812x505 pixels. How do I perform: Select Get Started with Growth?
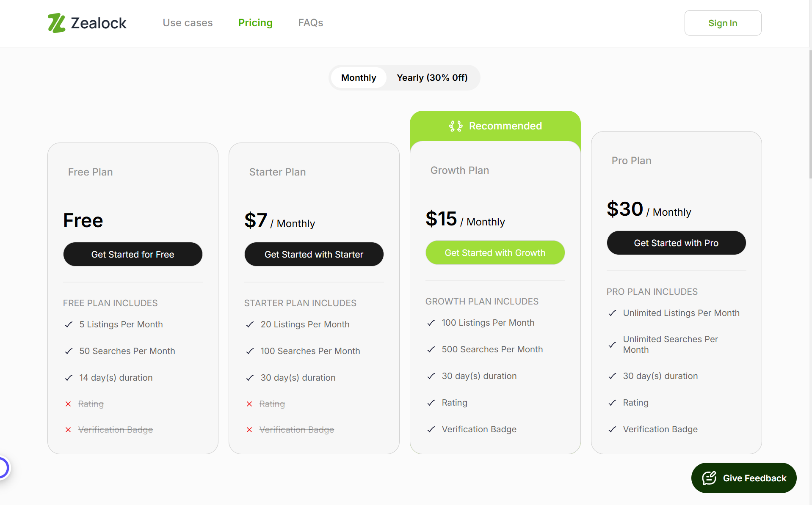(495, 252)
